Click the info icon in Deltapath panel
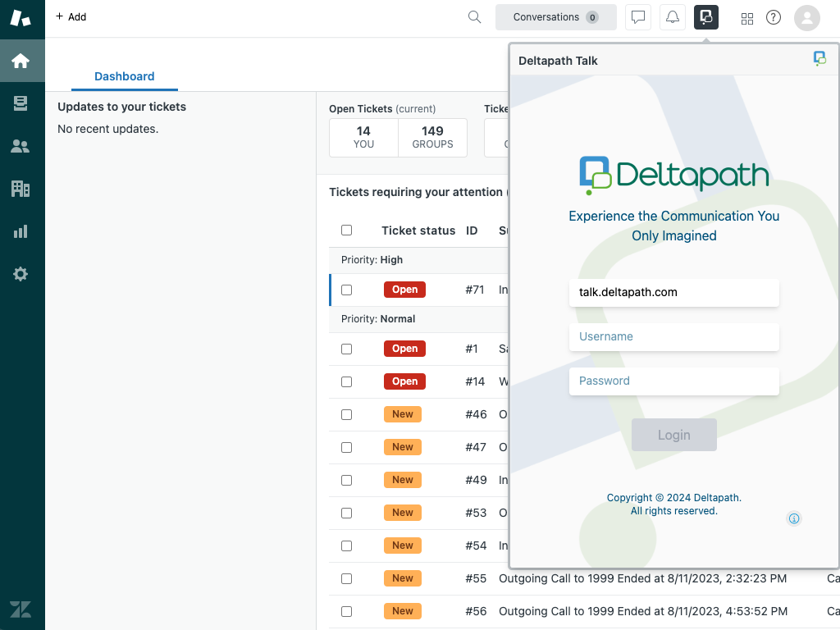Viewport: 840px width, 630px height. tap(793, 518)
